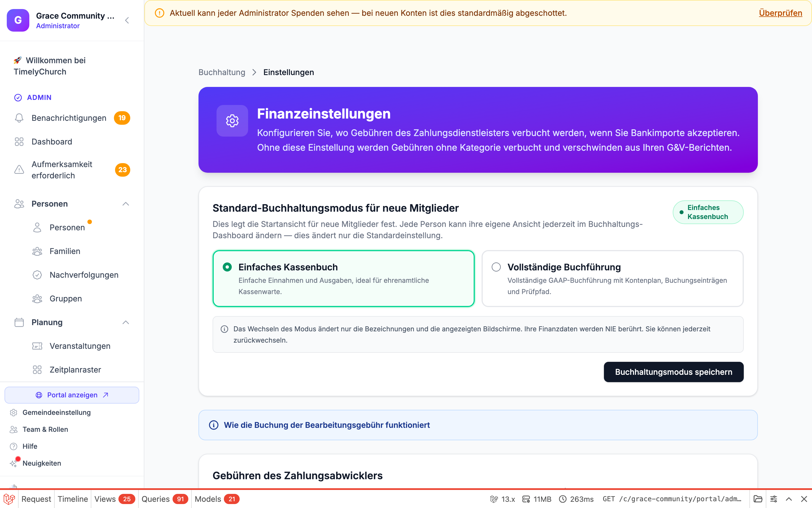The image size is (812, 508).
Task: Open the Views tab in the debugbar
Action: [x=114, y=499]
